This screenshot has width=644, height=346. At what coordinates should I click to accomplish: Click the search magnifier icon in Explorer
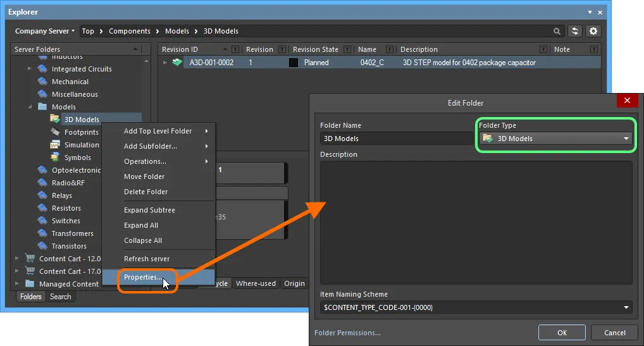coord(557,31)
